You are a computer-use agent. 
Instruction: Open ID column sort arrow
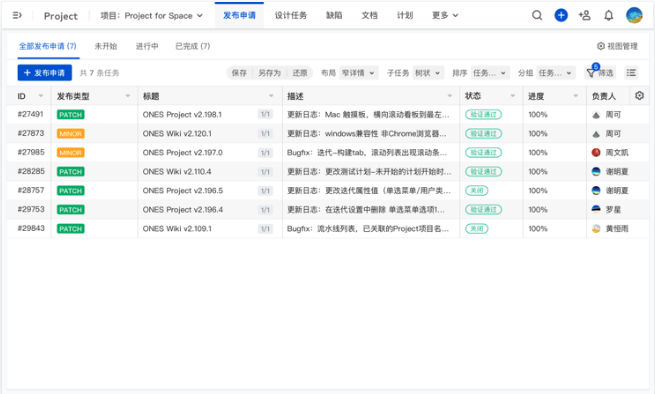click(41, 96)
